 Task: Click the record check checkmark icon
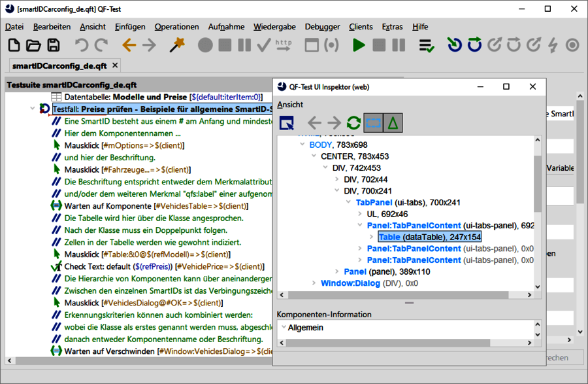point(264,45)
